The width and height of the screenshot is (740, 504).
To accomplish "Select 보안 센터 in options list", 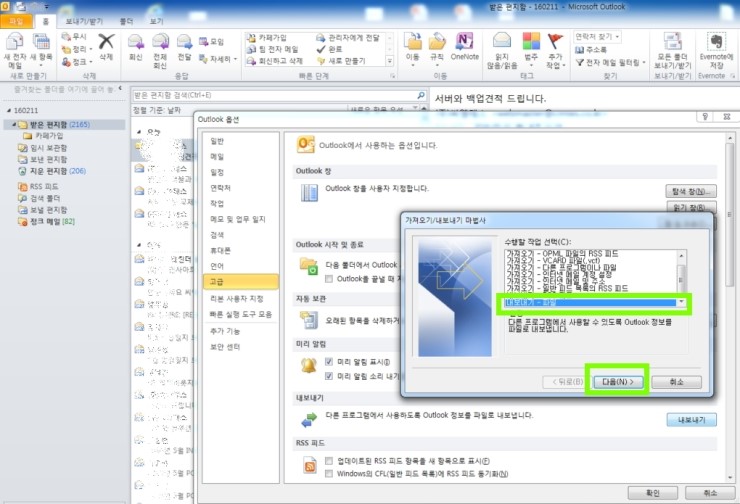I will (x=241, y=347).
